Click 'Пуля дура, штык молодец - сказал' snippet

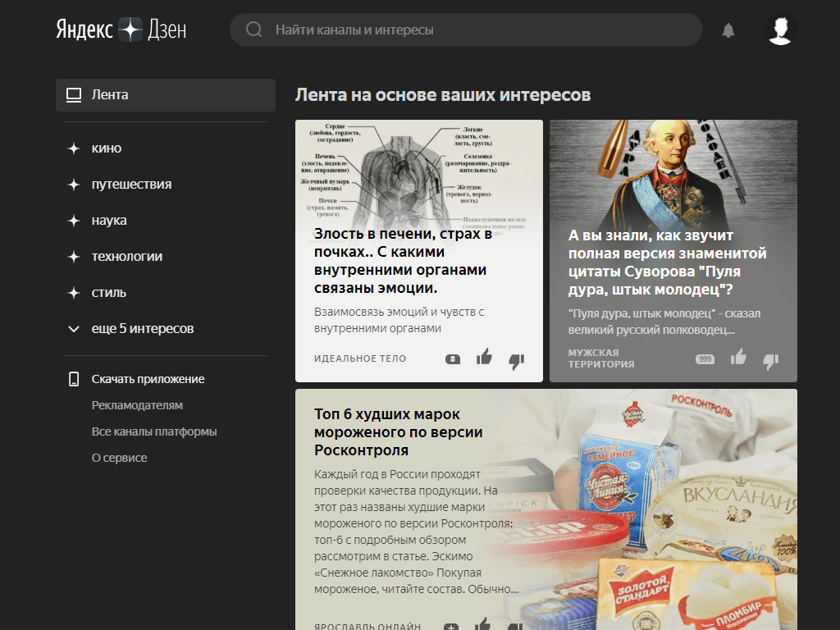(x=664, y=322)
